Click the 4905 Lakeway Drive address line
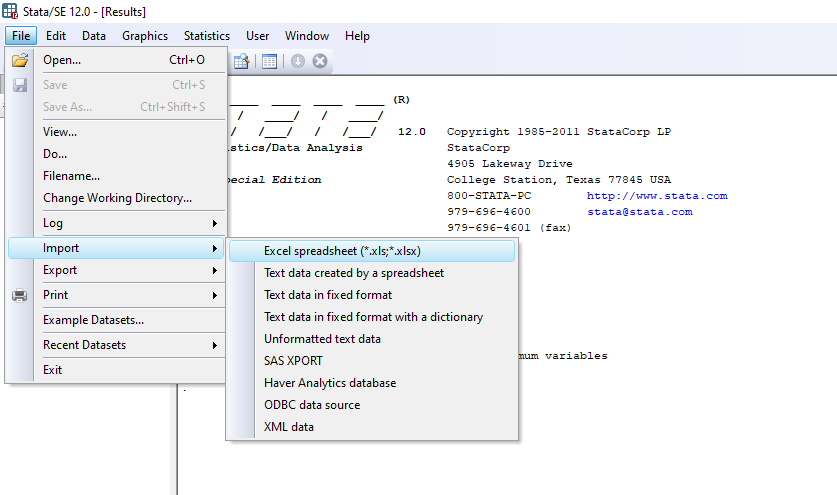The height and width of the screenshot is (495, 837). pyautogui.click(x=510, y=164)
